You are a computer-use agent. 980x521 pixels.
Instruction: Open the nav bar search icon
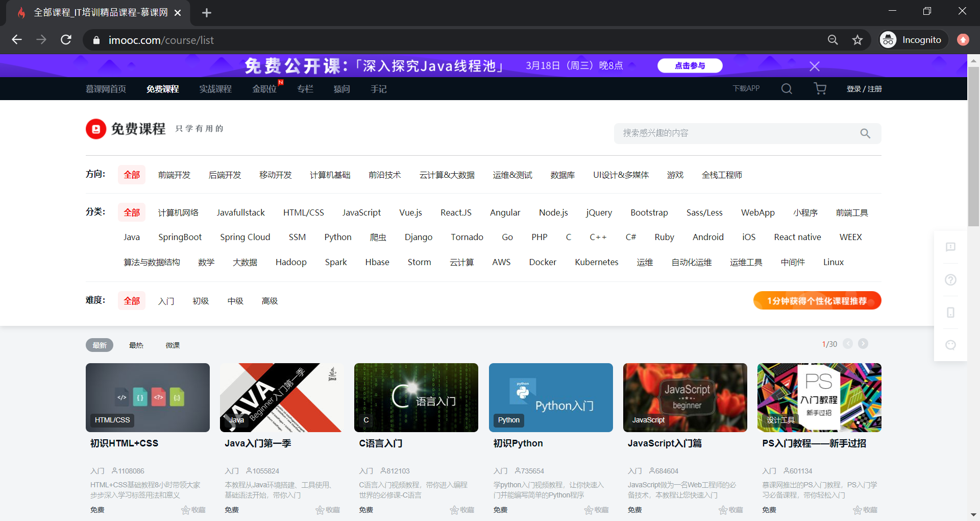pos(787,89)
